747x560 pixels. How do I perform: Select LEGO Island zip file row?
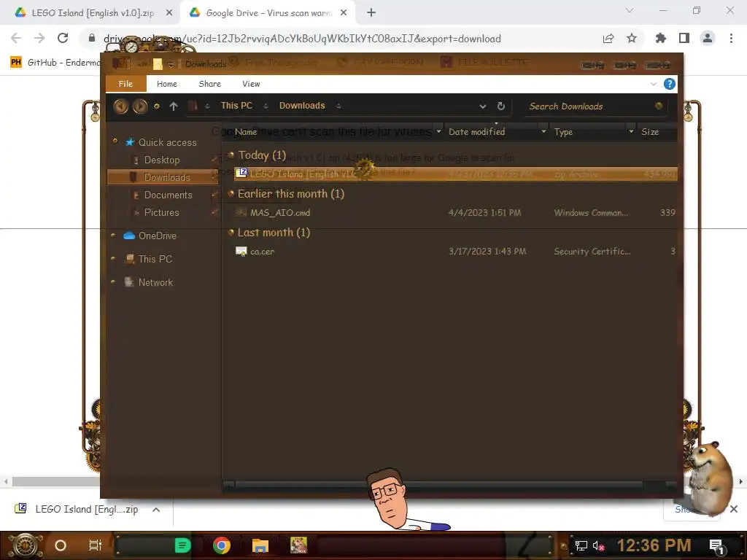455,174
